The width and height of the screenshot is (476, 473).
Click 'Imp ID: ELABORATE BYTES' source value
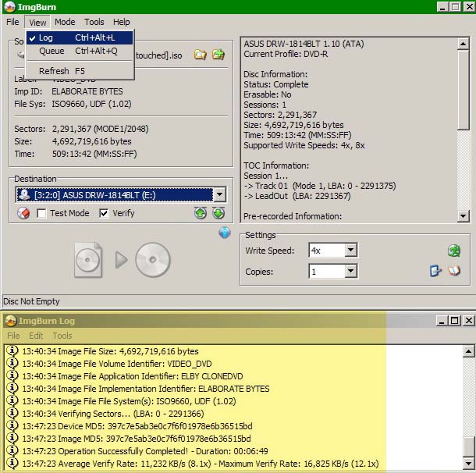pyautogui.click(x=87, y=91)
